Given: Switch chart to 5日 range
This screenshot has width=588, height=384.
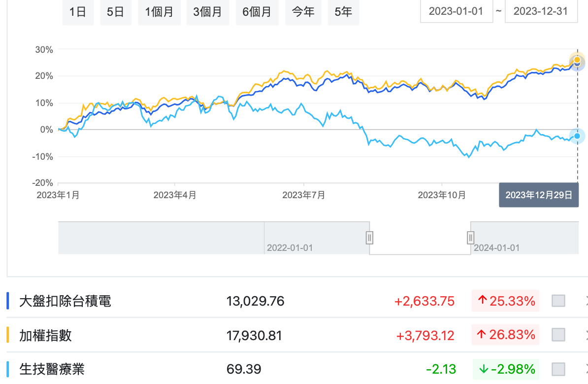Looking at the screenshot, I should 115,12.
